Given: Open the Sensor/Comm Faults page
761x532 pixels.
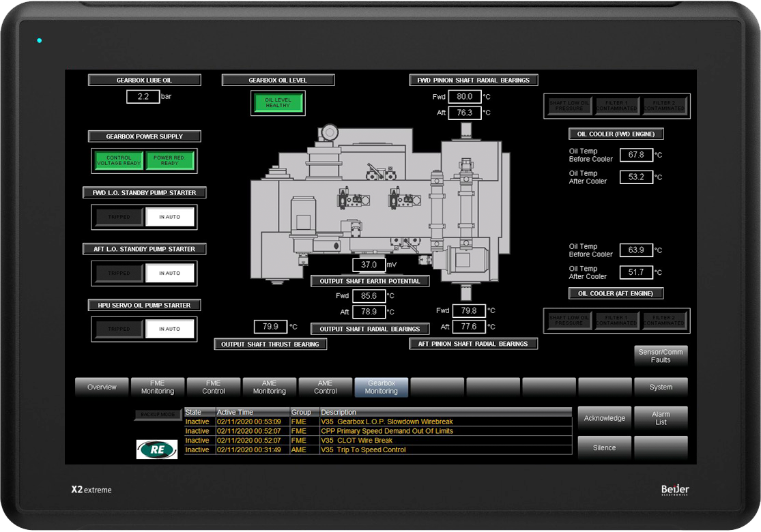Looking at the screenshot, I should point(661,356).
